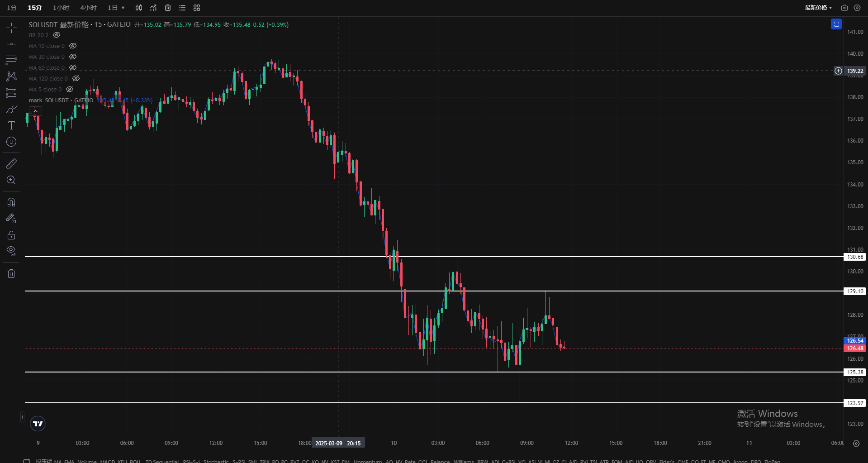868x463 pixels.
Task: Switch to the 4小时 timeframe
Action: [88, 8]
